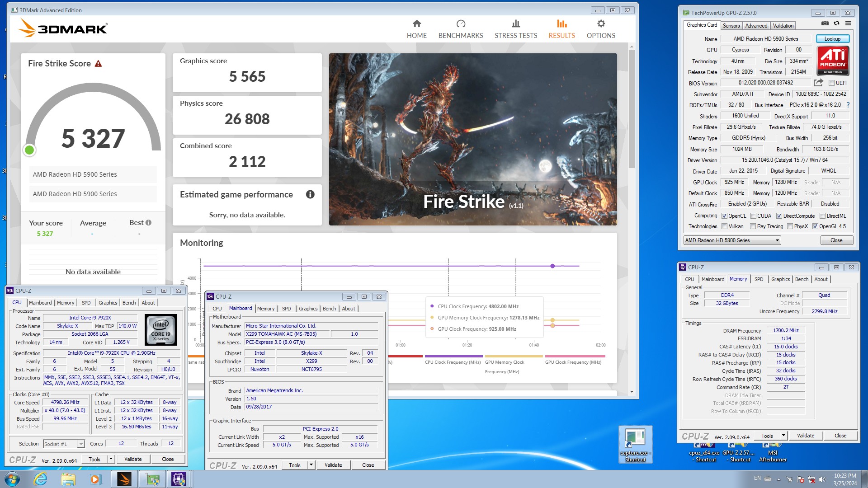Open the GPU-Z hamburger menu
This screenshot has width=868, height=488.
pyautogui.click(x=849, y=23)
